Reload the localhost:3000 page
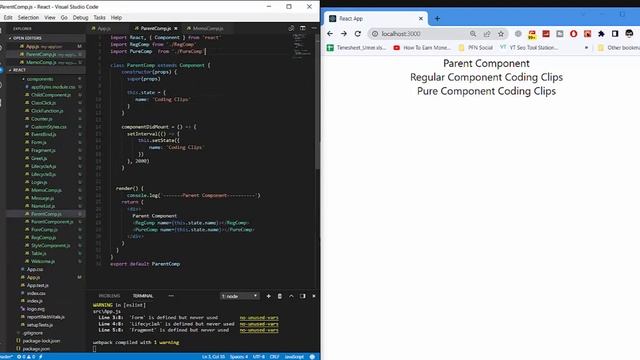The height and width of the screenshot is (360, 640). [x=358, y=34]
